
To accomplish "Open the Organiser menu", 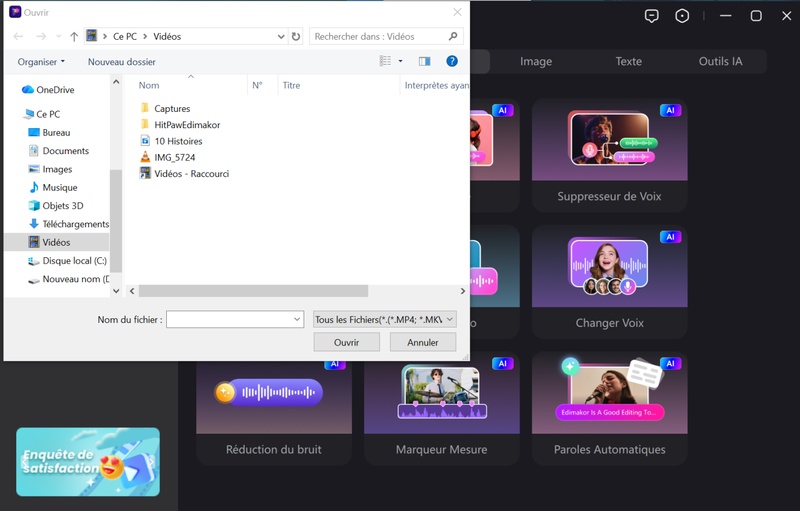I will (41, 62).
